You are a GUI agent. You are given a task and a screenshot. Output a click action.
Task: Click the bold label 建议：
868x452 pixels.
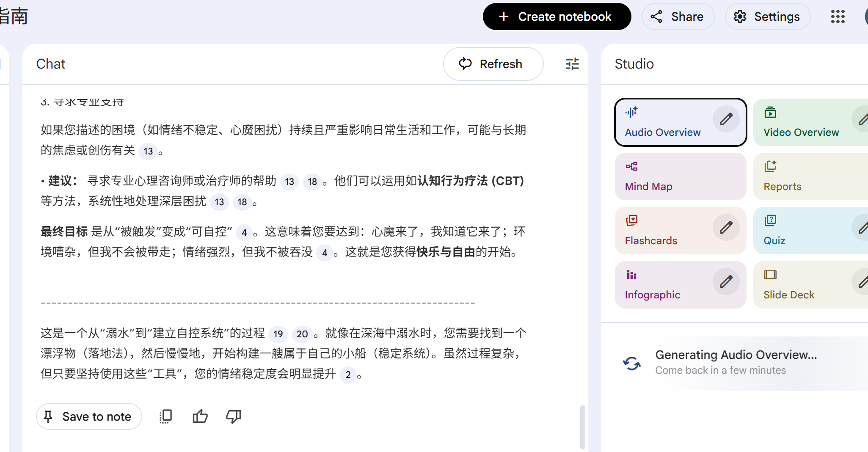63,181
